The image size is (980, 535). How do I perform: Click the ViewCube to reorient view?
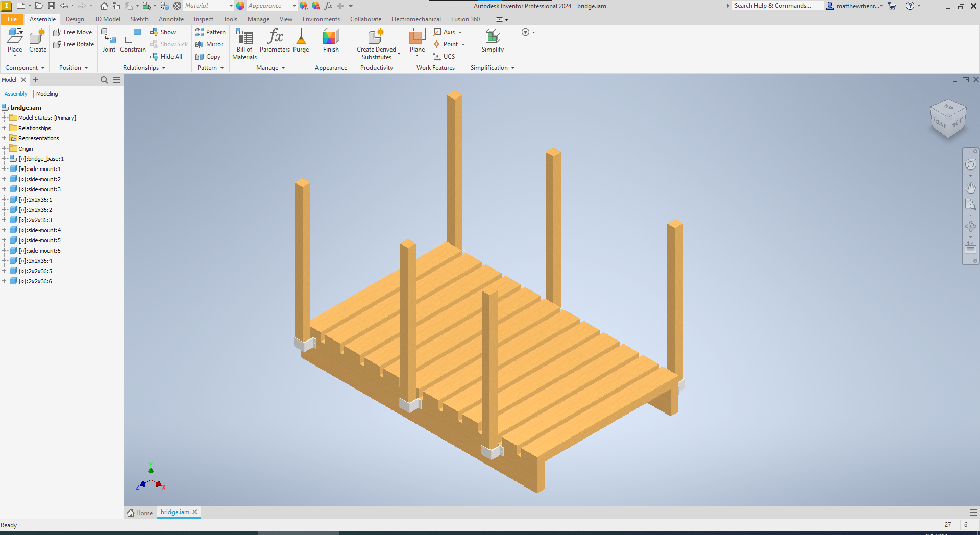click(x=948, y=118)
